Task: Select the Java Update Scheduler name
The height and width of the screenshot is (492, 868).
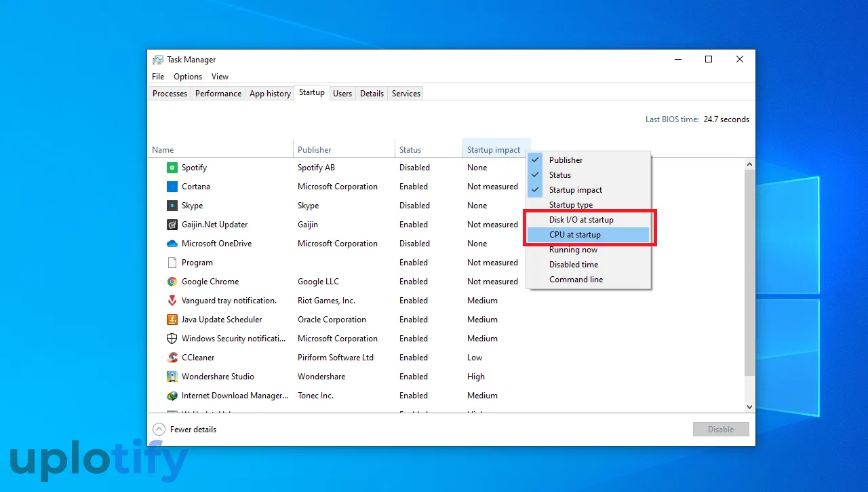Action: tap(222, 320)
